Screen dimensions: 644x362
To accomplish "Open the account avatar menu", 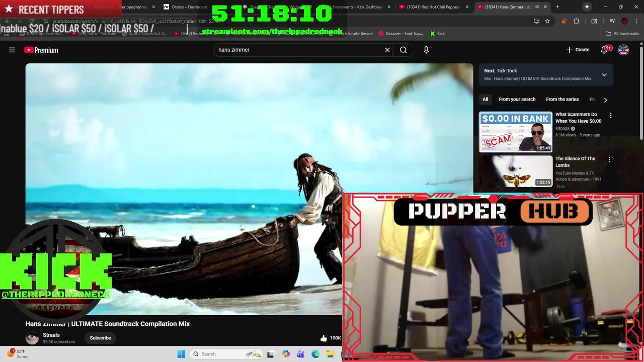I will point(623,50).
